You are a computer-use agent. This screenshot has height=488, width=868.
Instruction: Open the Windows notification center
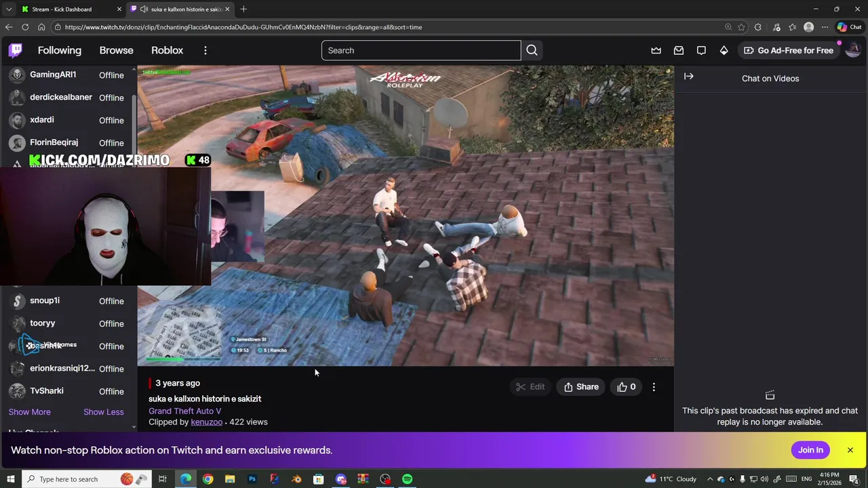(854, 479)
